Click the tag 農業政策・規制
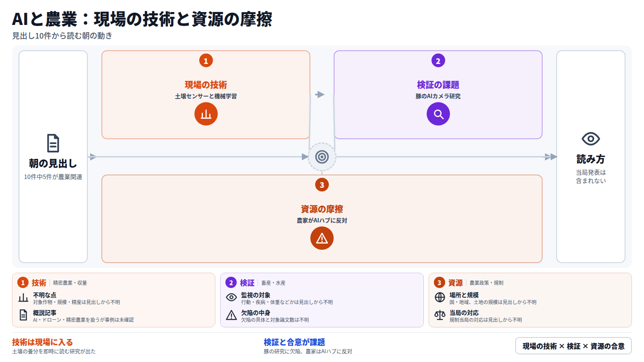This screenshot has width=644, height=362. [487, 283]
